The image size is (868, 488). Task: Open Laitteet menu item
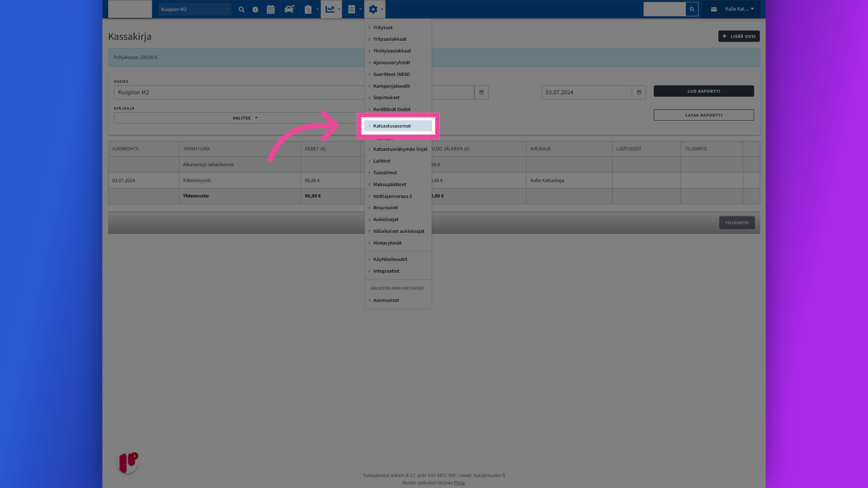382,161
